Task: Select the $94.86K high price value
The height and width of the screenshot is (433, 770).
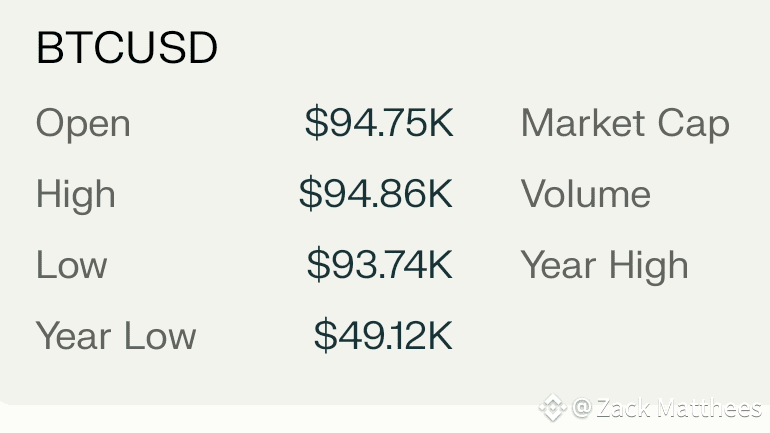Action: pos(376,194)
